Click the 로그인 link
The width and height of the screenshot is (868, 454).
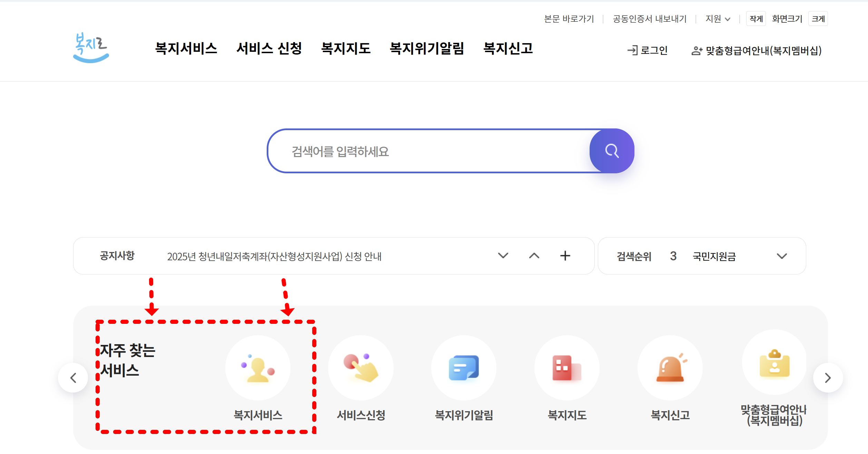tap(648, 50)
